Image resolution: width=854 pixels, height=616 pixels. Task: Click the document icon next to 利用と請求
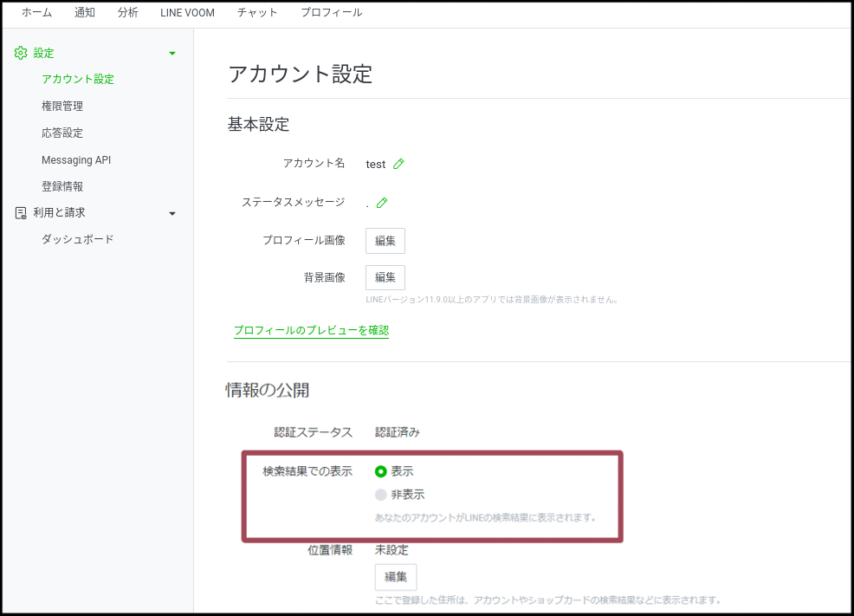point(21,212)
